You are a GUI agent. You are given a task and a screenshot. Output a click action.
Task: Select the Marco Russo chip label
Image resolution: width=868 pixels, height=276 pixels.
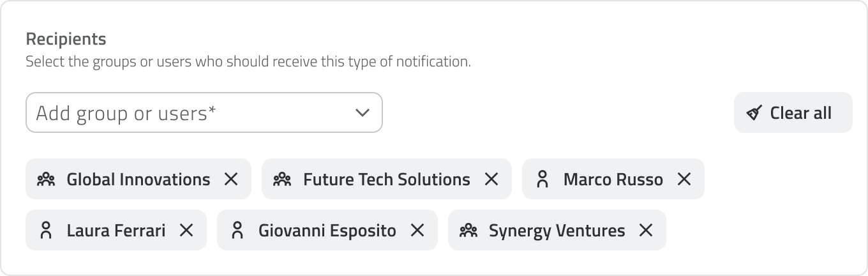pos(613,180)
